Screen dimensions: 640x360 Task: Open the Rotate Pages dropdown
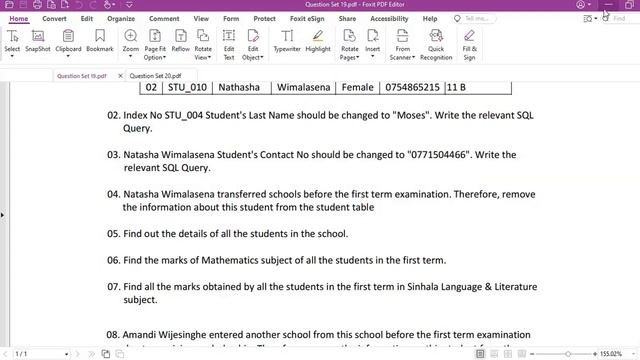click(349, 45)
